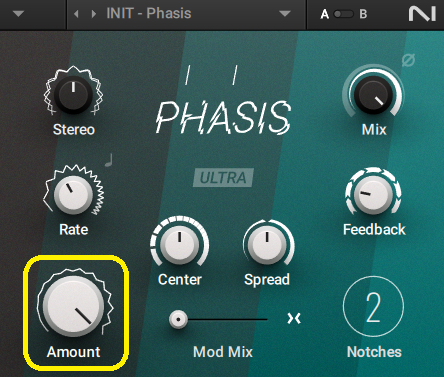Click the Center knob
This screenshot has height=377, width=444.
click(179, 244)
